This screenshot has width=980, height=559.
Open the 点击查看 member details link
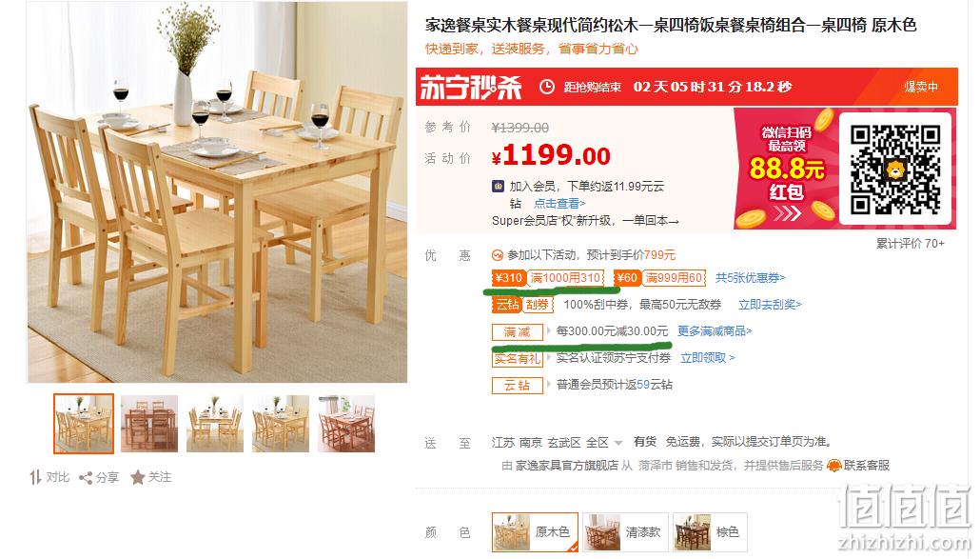coord(559,203)
